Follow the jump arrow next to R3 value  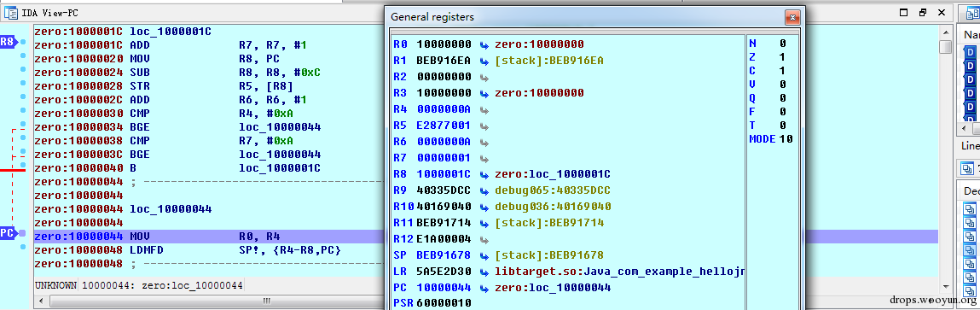484,93
